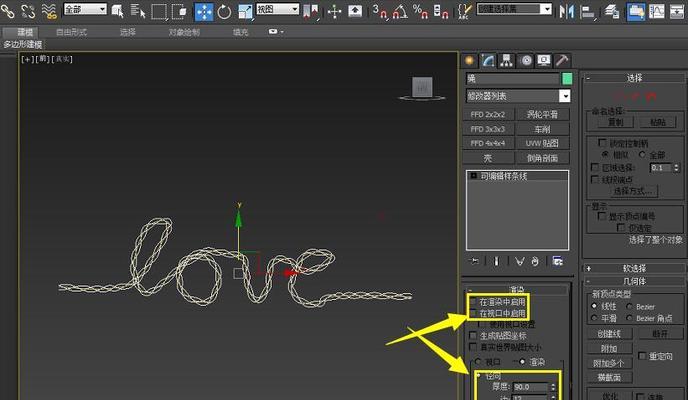Click the 区域选择 value spinner arrows
688x400 pixels.
tap(676, 168)
